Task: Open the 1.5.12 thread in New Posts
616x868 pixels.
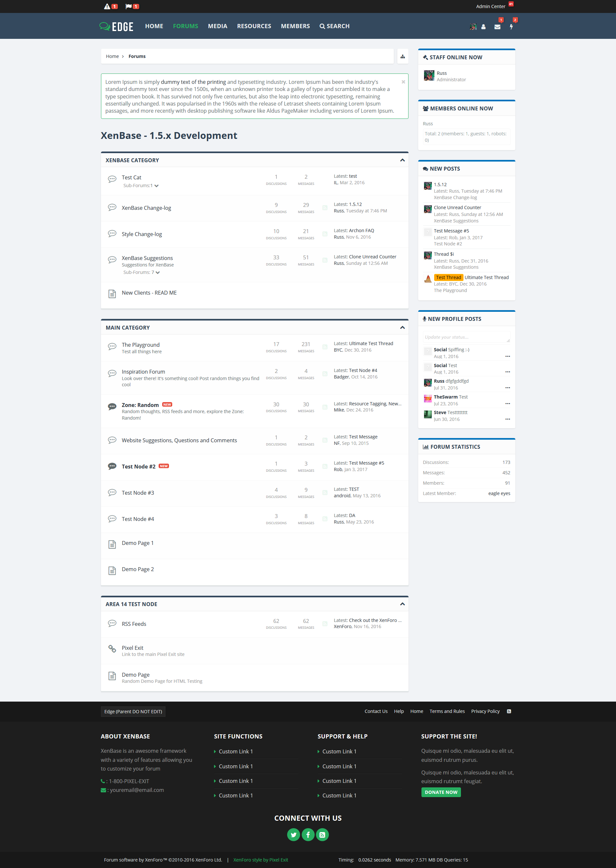Action: coord(440,185)
